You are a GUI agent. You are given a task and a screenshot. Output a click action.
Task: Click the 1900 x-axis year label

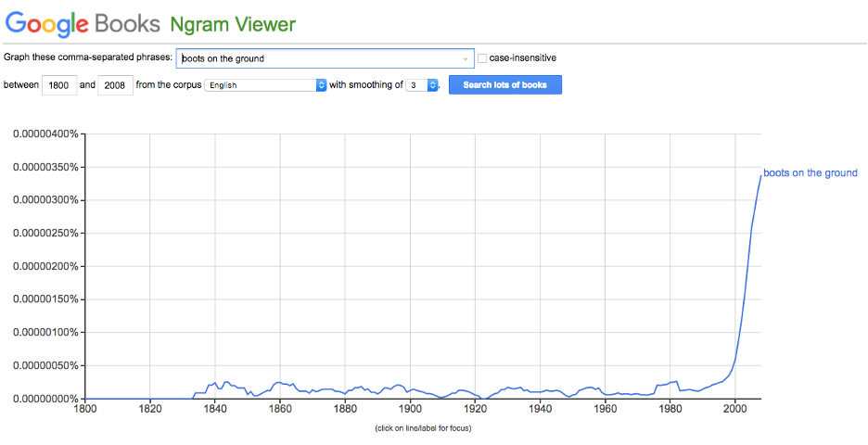coord(410,408)
